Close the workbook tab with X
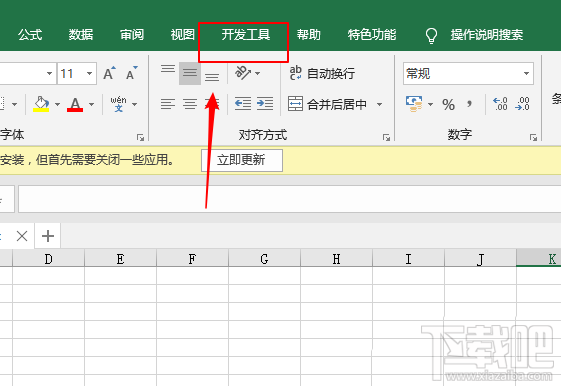 point(22,236)
